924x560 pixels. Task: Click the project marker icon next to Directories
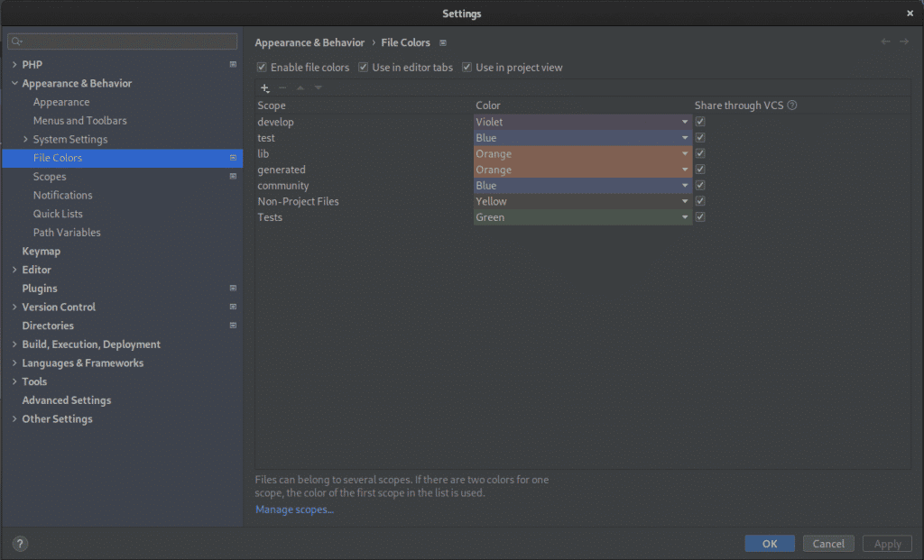[233, 325]
